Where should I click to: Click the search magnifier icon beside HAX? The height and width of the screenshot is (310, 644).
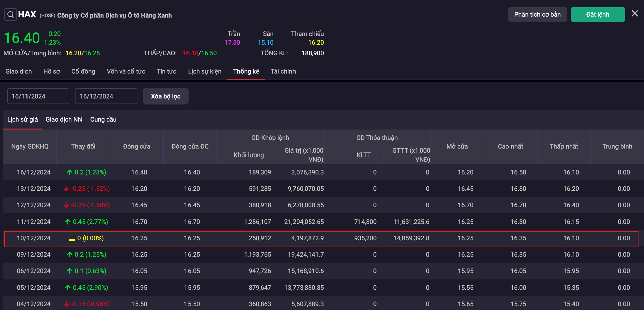click(11, 15)
